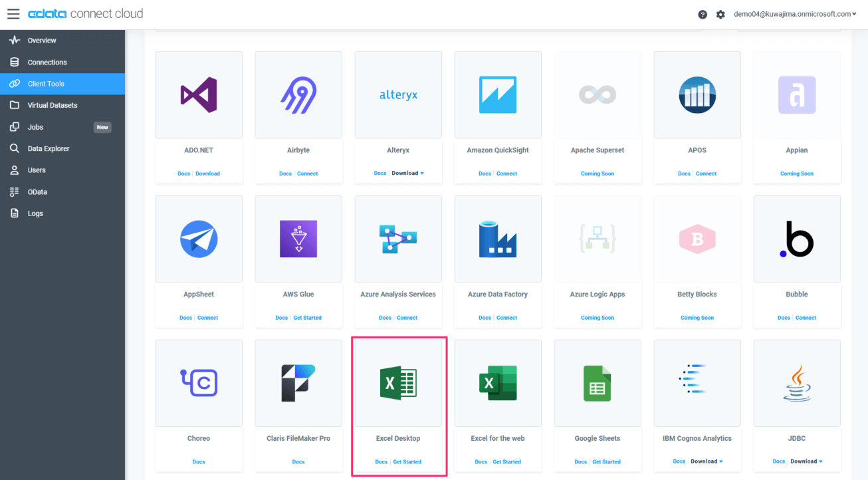Viewport: 868px width, 480px height.
Task: Click Get Started under AWS Glue
Action: [x=307, y=318]
